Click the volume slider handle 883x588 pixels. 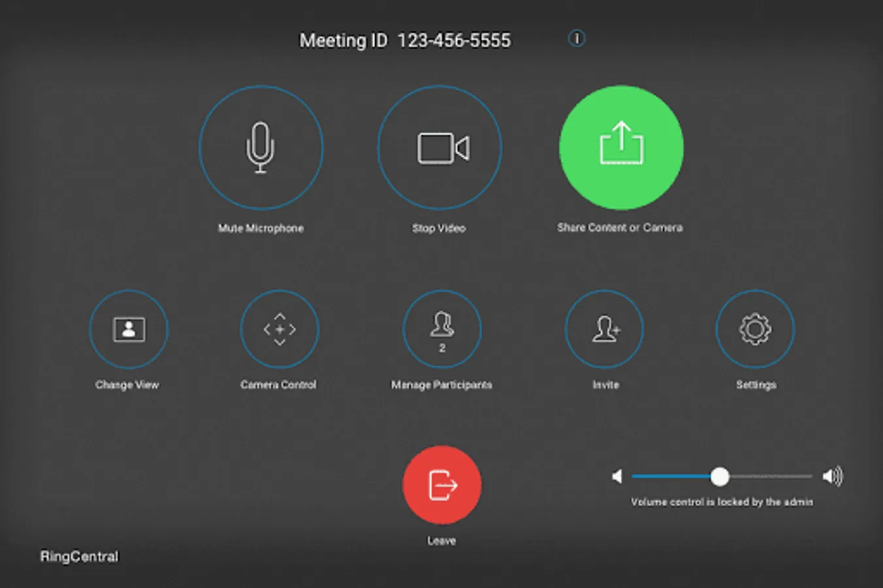(720, 476)
